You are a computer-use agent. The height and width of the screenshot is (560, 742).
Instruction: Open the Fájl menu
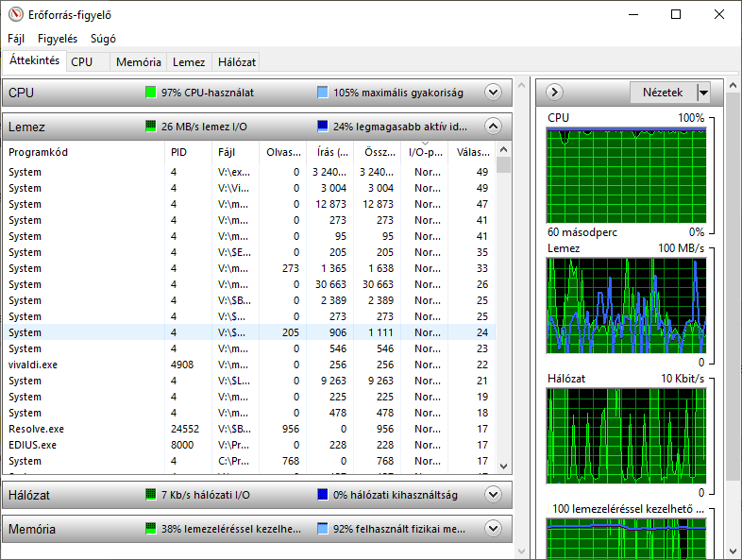16,39
